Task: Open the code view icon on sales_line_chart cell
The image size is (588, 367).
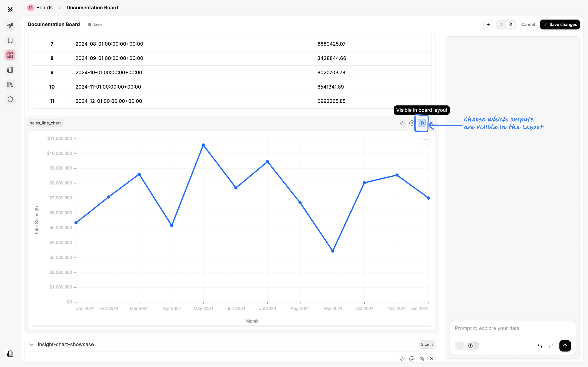Action: 402,123
